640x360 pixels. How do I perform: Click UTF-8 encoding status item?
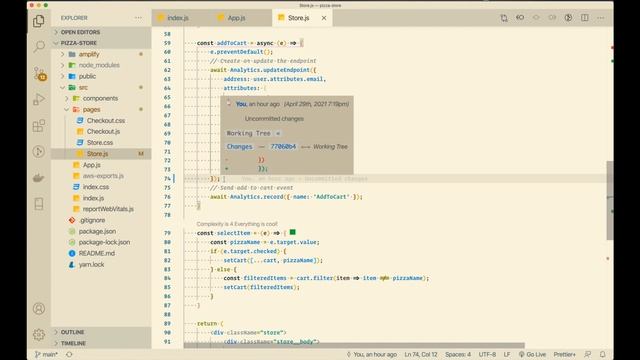[x=487, y=354]
